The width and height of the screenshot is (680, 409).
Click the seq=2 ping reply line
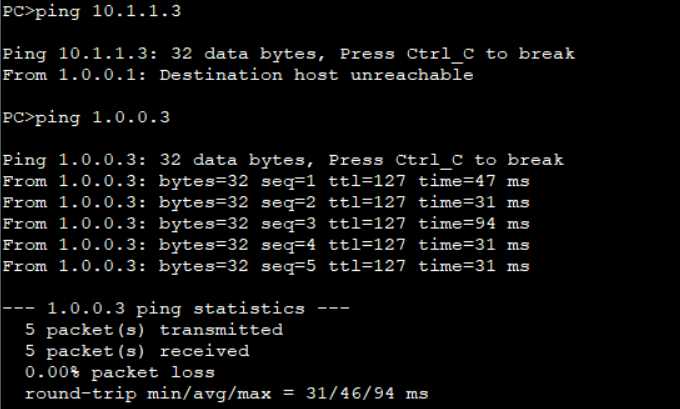coord(266,203)
